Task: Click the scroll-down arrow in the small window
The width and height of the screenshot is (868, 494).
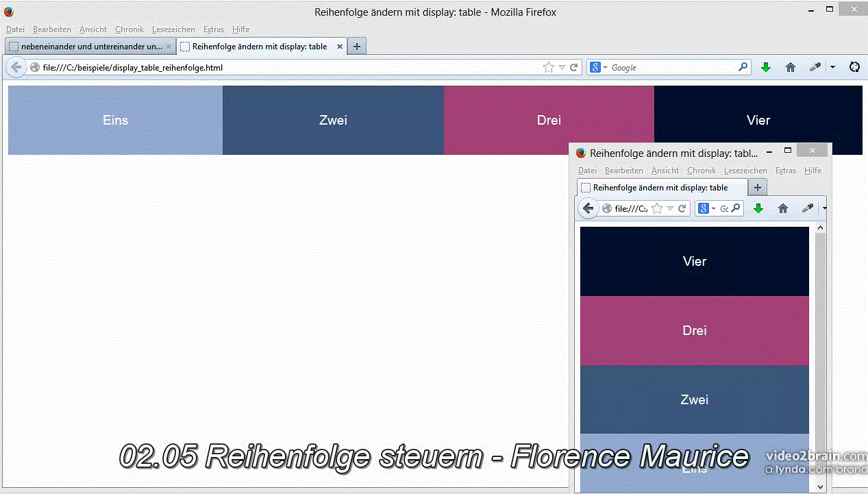Action: click(x=821, y=487)
